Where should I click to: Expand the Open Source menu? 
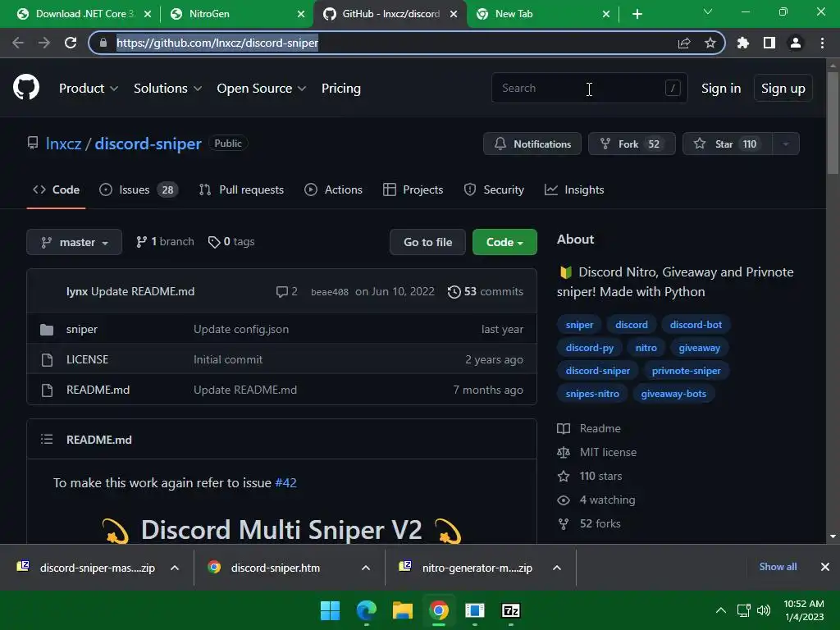[262, 89]
